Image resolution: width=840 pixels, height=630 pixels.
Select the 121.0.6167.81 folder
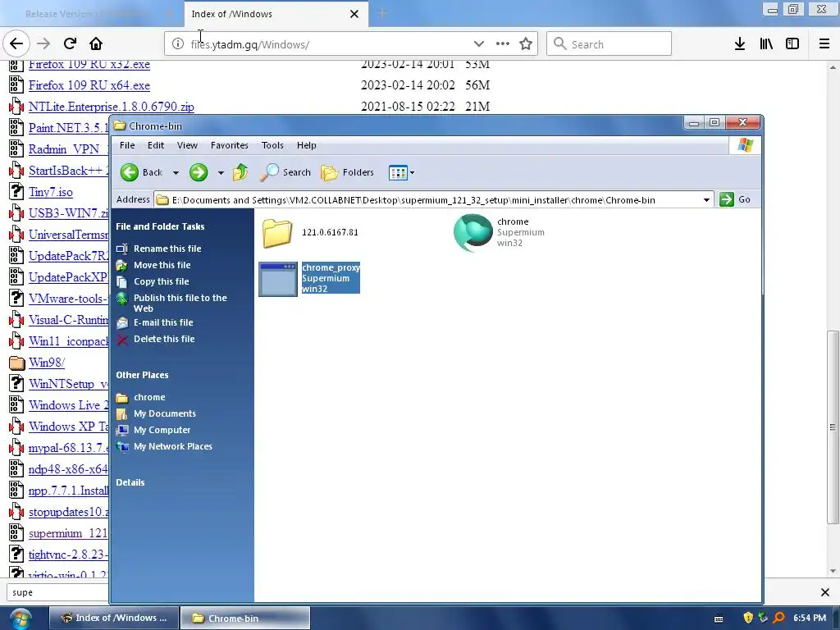[x=311, y=232]
